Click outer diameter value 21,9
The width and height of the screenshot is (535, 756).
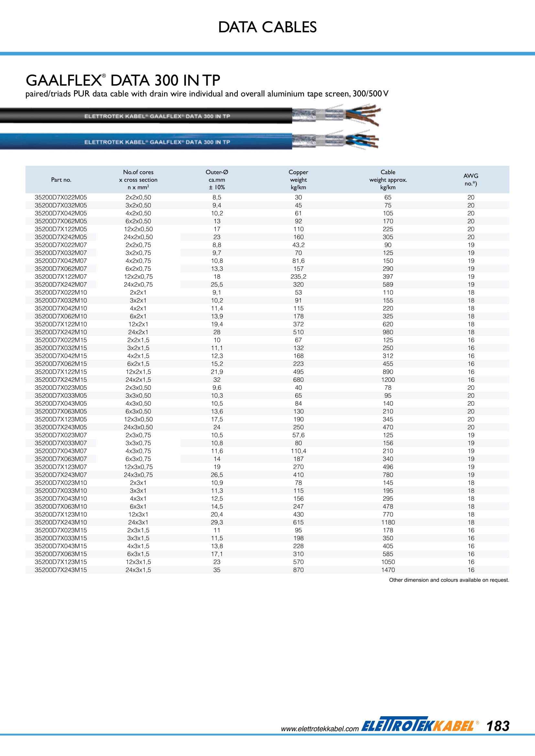[x=217, y=372]
